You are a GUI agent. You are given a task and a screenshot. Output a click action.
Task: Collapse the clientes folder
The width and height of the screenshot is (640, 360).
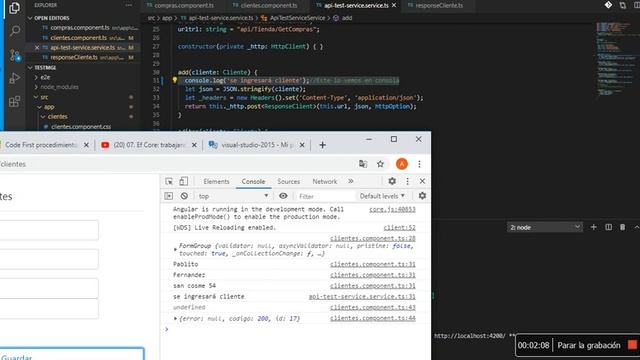[43, 117]
